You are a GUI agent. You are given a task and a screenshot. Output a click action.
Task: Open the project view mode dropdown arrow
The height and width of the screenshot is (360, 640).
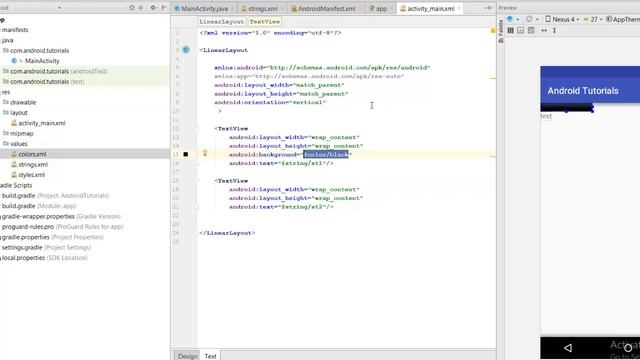point(60,8)
